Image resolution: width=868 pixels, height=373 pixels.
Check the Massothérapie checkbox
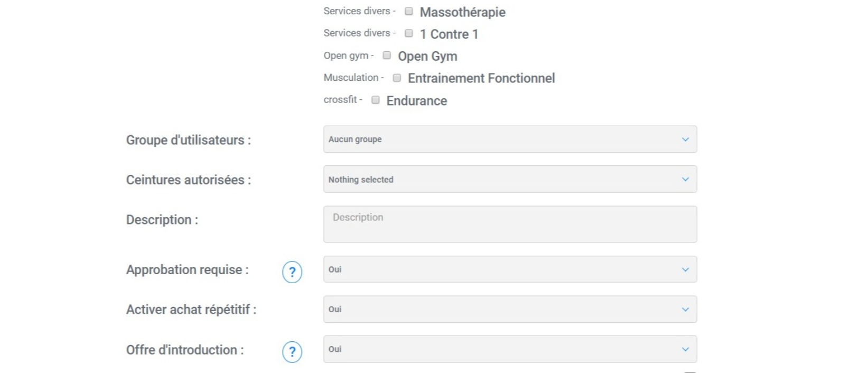(409, 11)
